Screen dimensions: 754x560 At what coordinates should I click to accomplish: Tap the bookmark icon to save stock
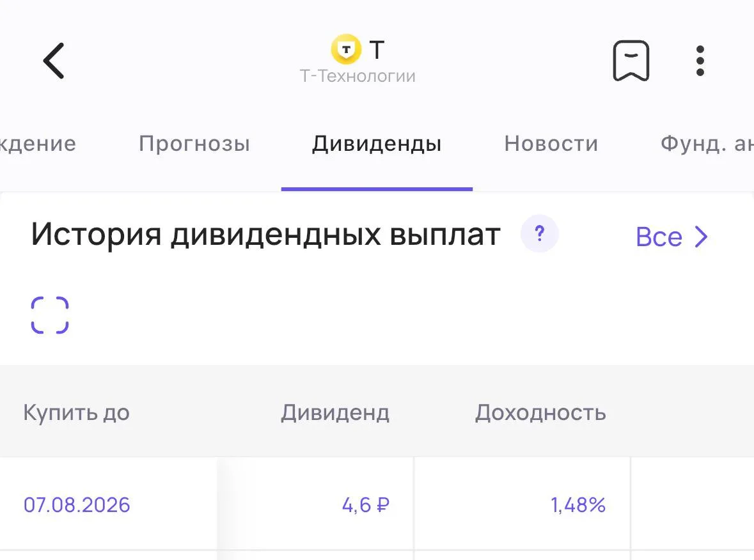[631, 61]
